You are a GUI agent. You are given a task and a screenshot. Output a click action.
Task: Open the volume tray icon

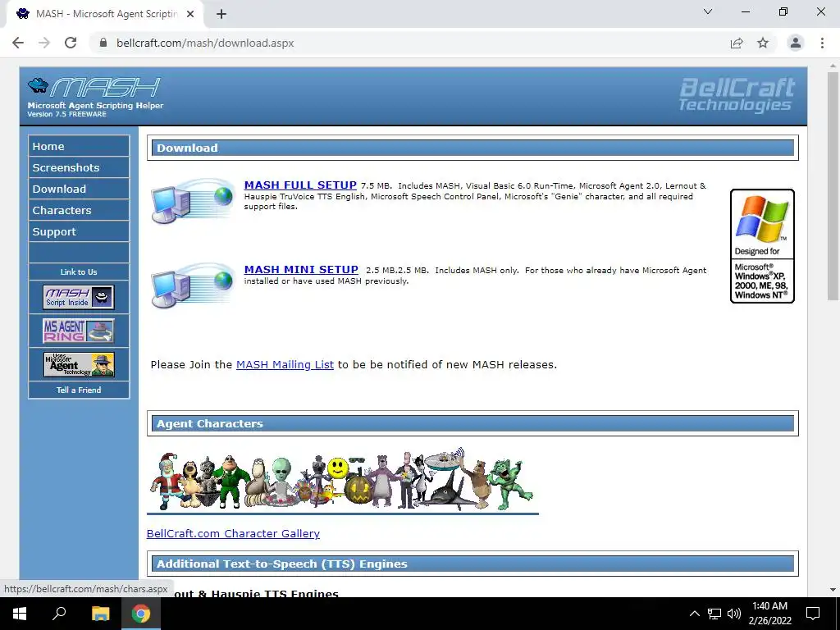[x=734, y=614]
